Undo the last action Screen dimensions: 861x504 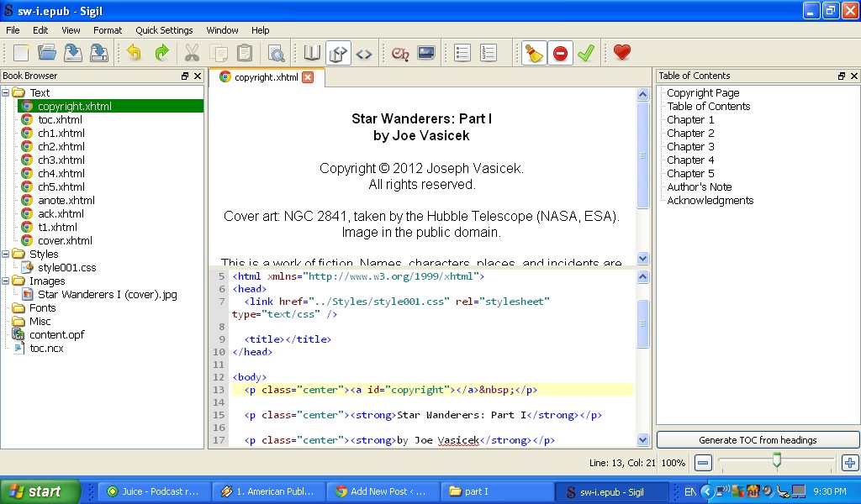134,53
